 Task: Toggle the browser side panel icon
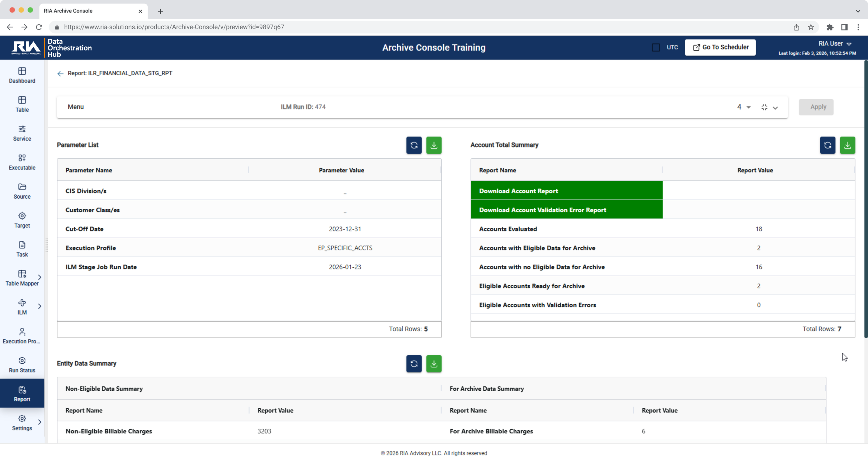point(844,27)
